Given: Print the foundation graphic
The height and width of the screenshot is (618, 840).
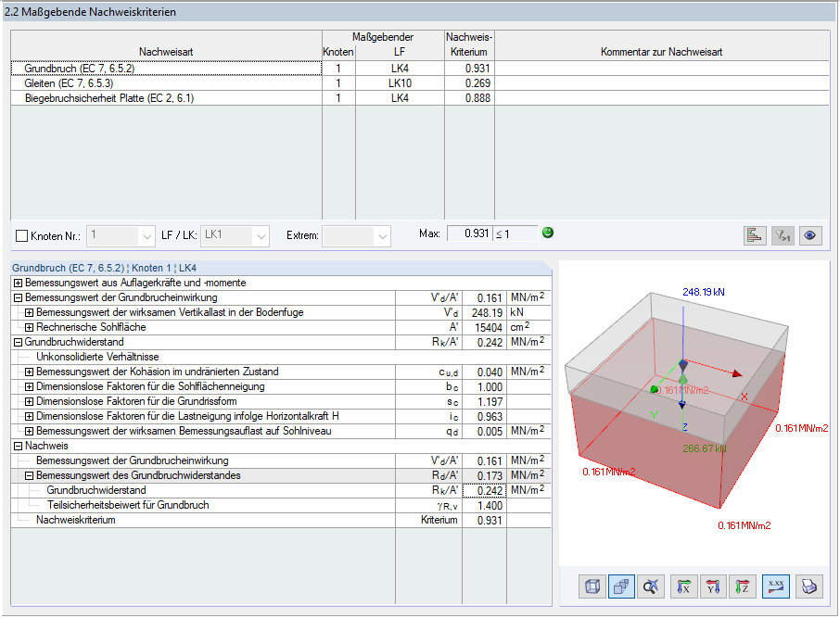Looking at the screenshot, I should pos(808,586).
